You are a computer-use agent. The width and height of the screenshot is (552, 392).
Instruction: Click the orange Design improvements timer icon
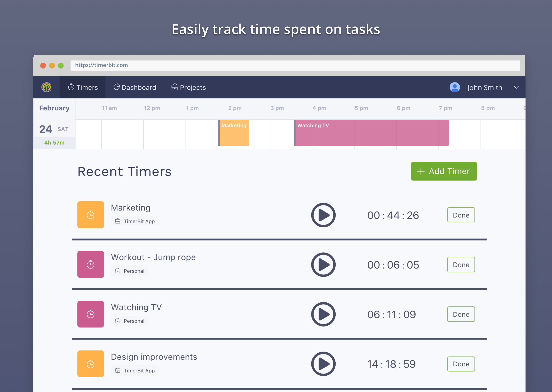[91, 364]
